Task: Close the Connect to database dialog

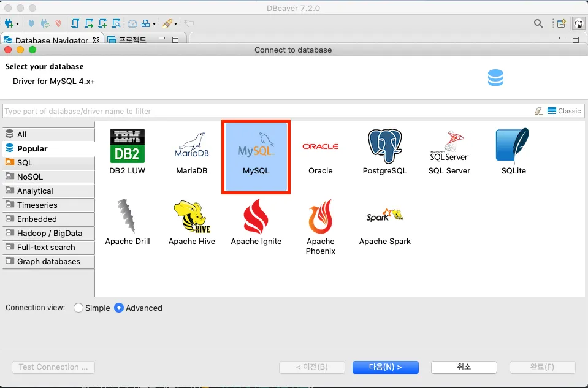Action: coord(8,50)
